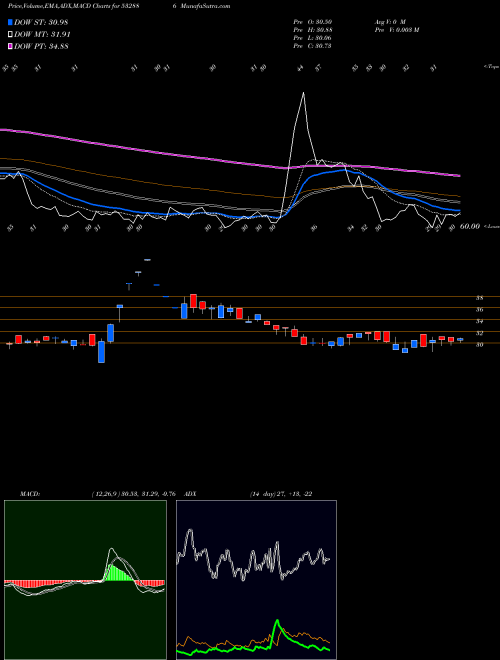Click the 'Pre L: 30.06' low value
500x660 pixels.
pos(313,38)
